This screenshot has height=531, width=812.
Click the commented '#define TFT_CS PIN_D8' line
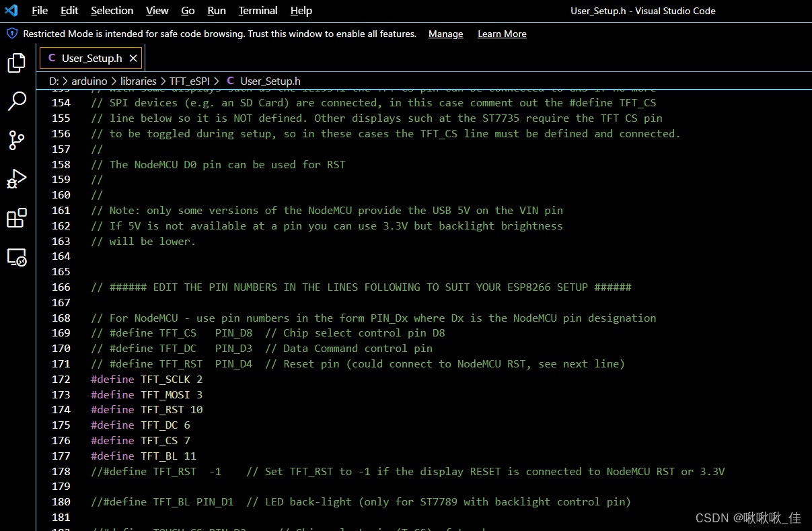tap(268, 332)
